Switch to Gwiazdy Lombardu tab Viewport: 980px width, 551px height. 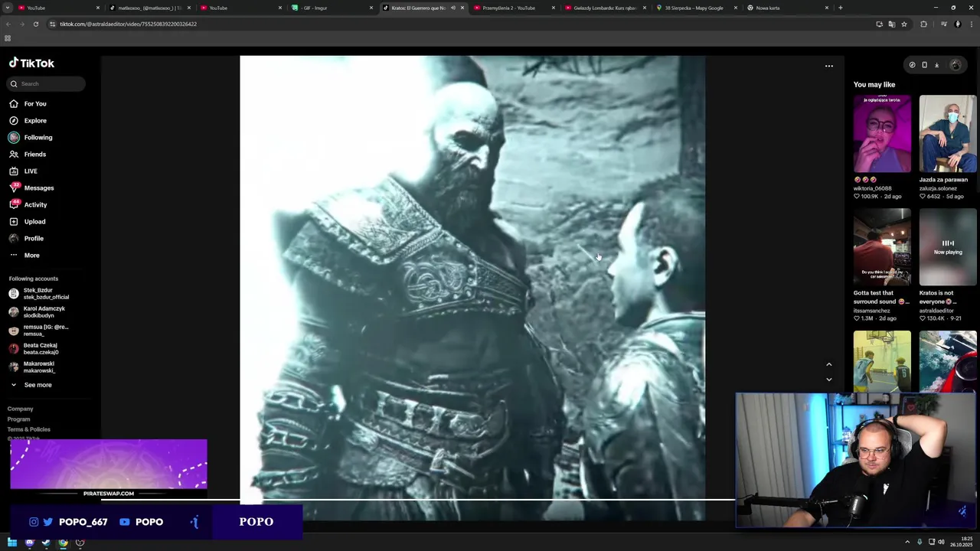coord(604,8)
